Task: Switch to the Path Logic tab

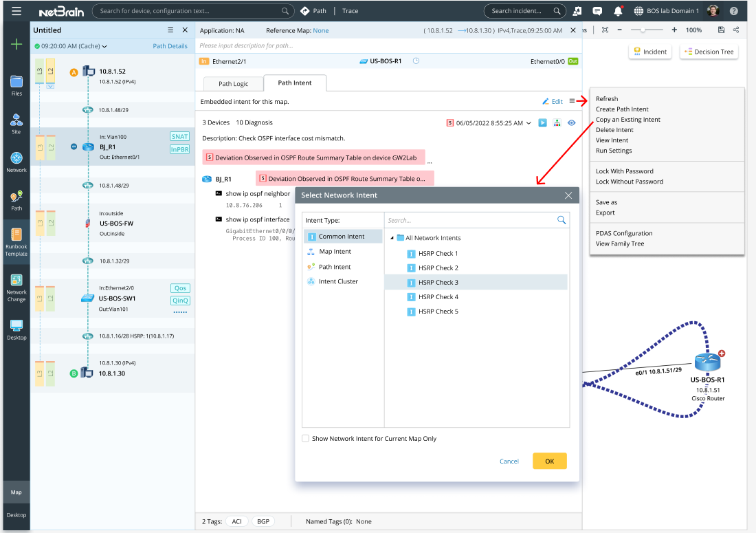Action: coord(234,83)
